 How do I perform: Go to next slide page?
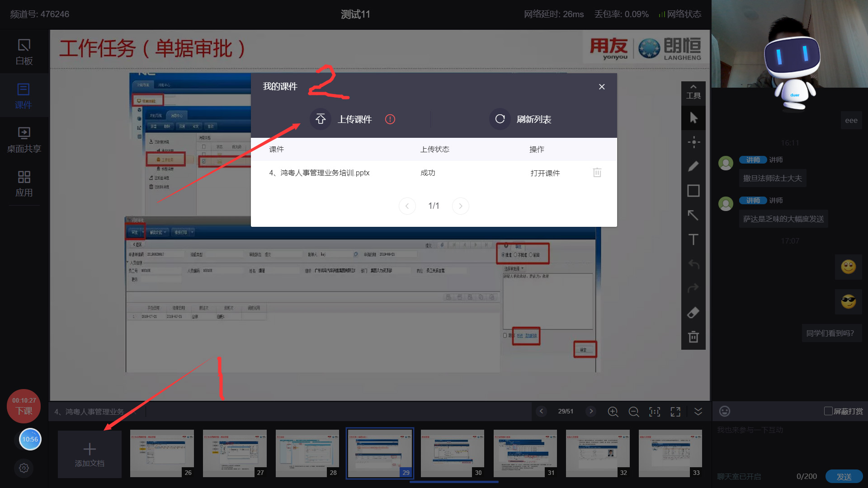pyautogui.click(x=590, y=411)
